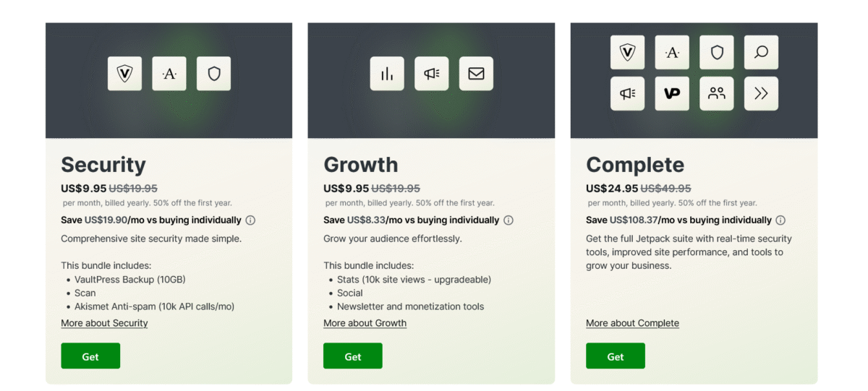Click the Stats bar chart icon in Growth card
The image size is (868, 391).
pyautogui.click(x=387, y=74)
